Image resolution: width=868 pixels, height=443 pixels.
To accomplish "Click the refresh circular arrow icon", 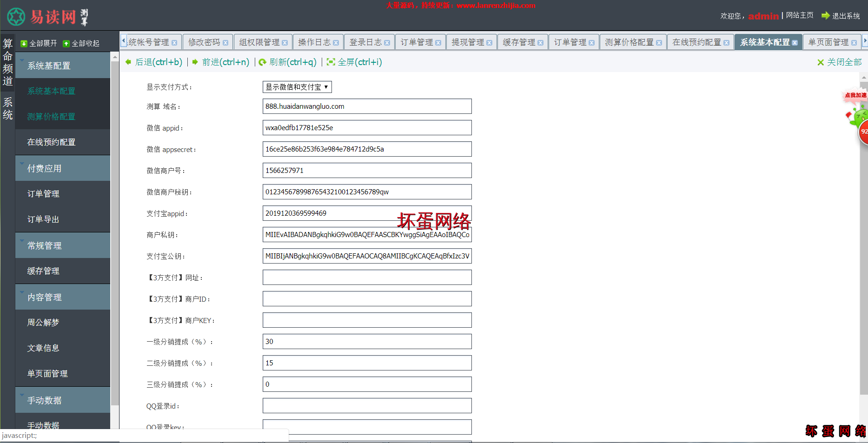I will (263, 62).
